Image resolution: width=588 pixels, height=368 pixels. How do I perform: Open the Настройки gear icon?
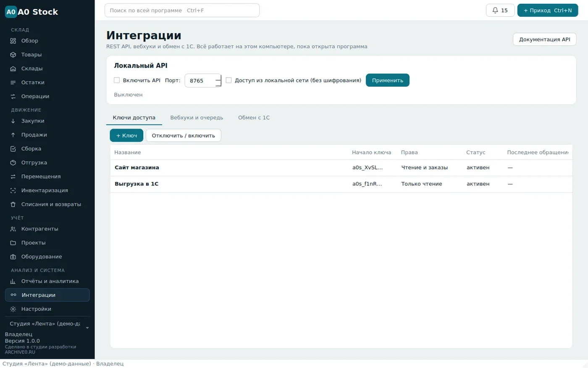[x=13, y=309]
